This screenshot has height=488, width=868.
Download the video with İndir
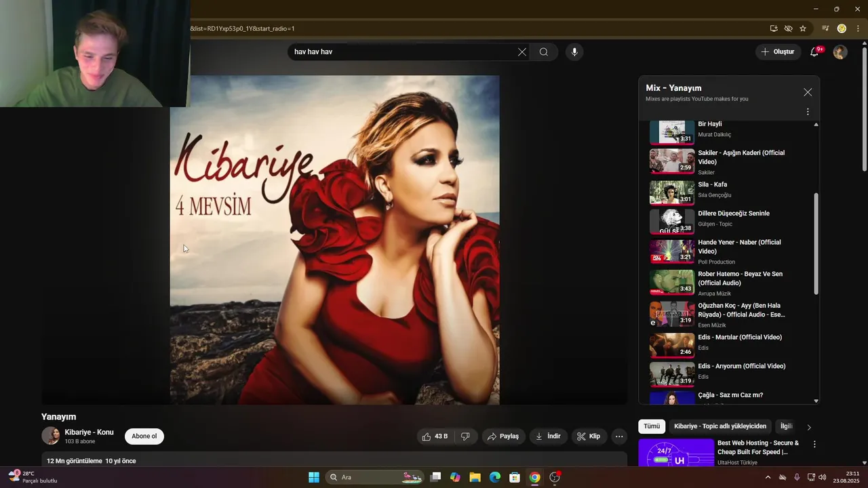coord(549,436)
